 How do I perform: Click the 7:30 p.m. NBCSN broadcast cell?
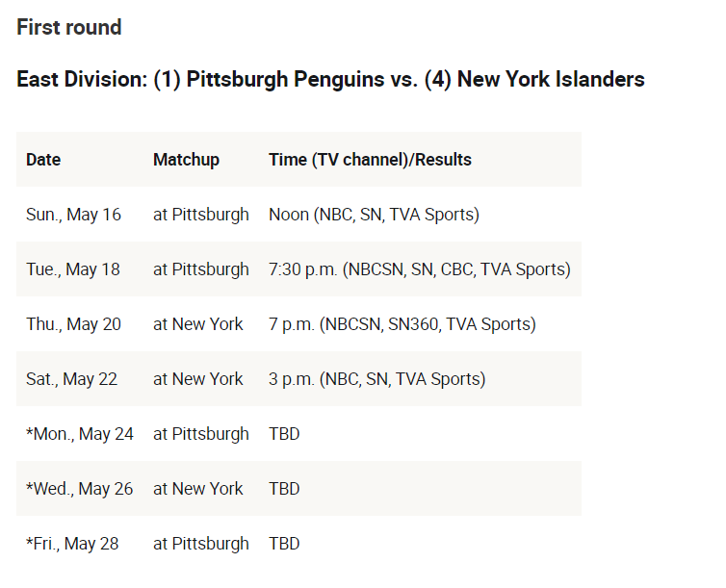[420, 269]
